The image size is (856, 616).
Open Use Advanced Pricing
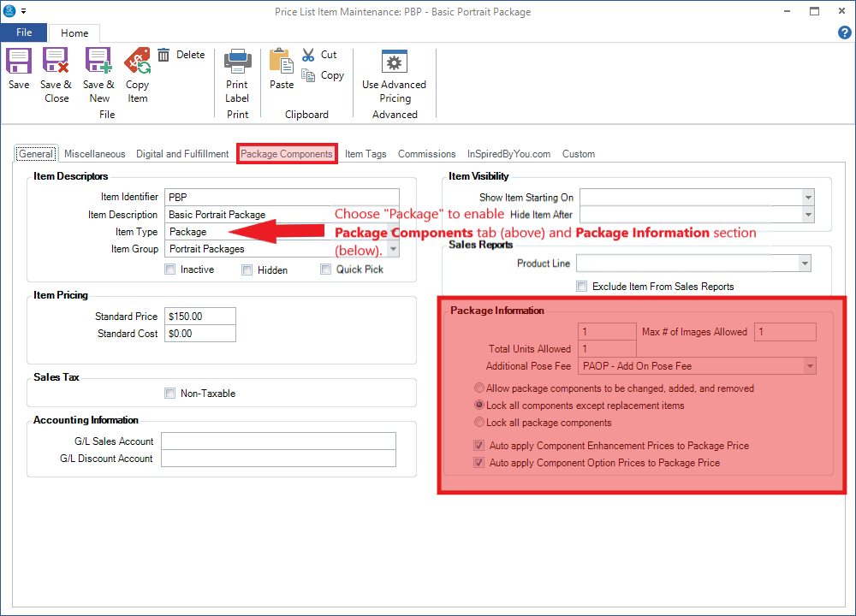click(x=394, y=62)
